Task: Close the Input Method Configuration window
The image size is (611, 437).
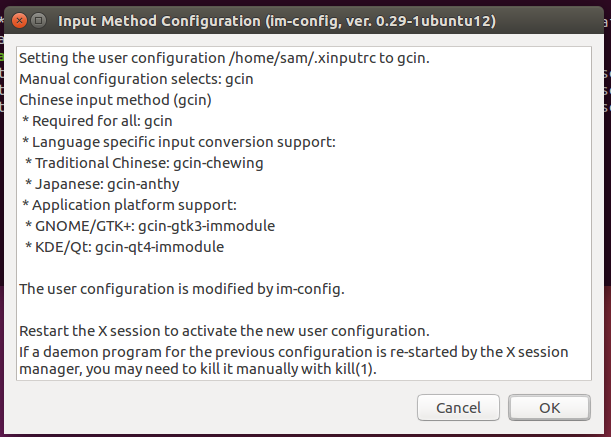Action: (x=19, y=20)
